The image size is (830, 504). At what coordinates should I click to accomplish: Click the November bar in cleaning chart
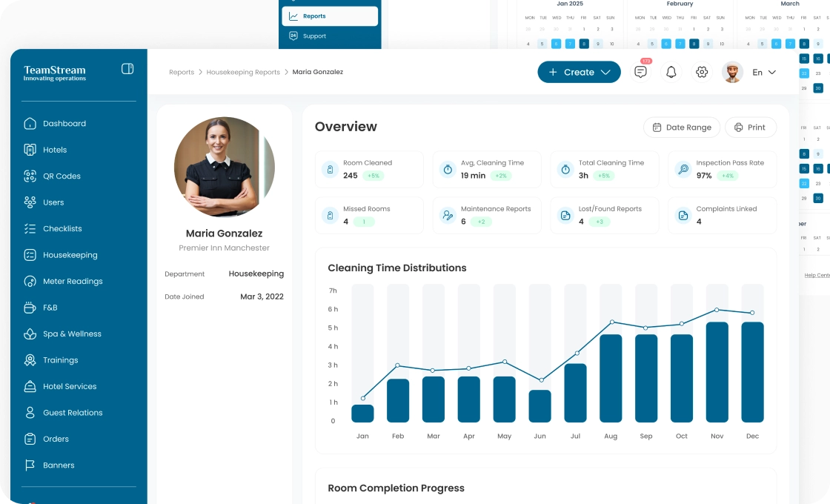[x=717, y=371]
